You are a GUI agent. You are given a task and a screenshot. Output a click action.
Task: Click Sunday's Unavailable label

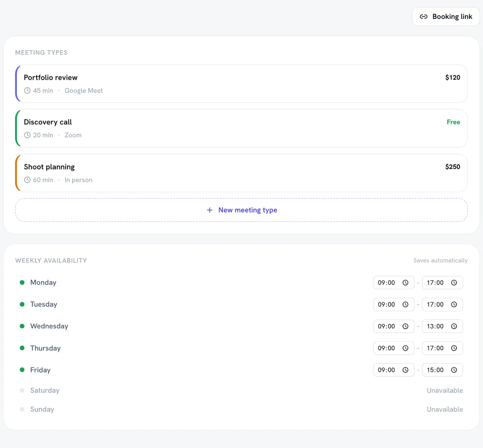pyautogui.click(x=445, y=409)
